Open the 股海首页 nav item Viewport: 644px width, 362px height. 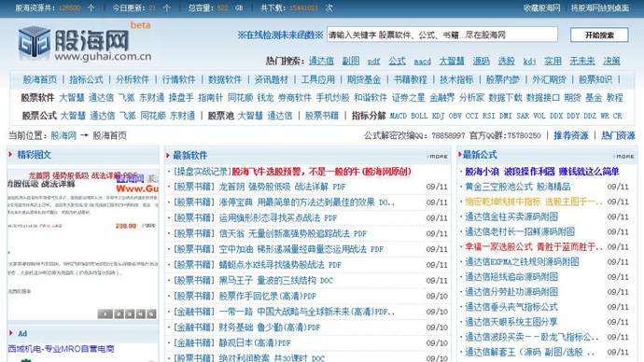(40, 79)
